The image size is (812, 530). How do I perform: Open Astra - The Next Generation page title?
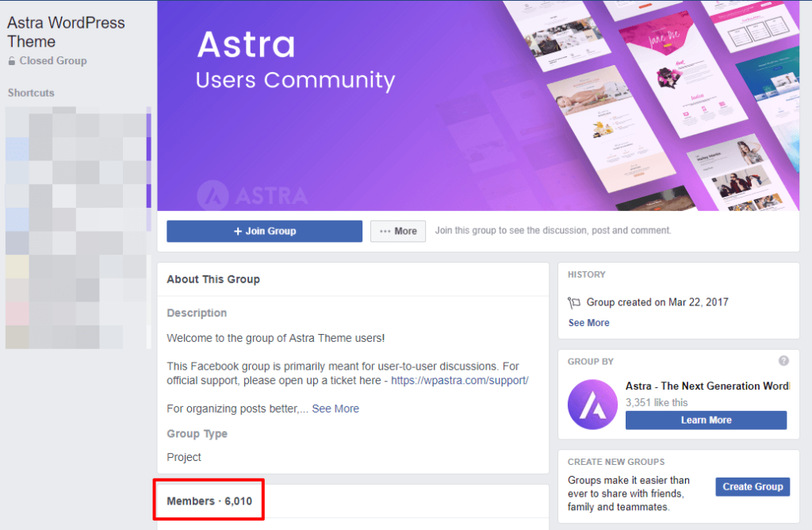coord(707,386)
